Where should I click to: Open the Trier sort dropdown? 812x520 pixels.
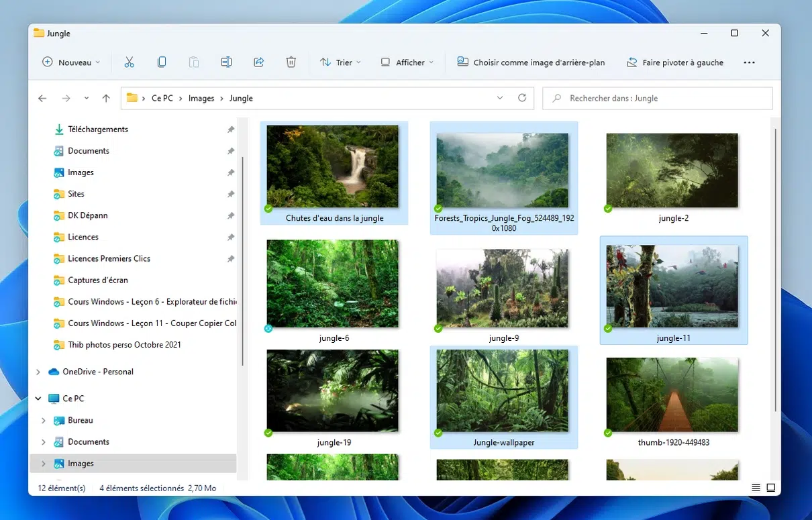(x=341, y=62)
